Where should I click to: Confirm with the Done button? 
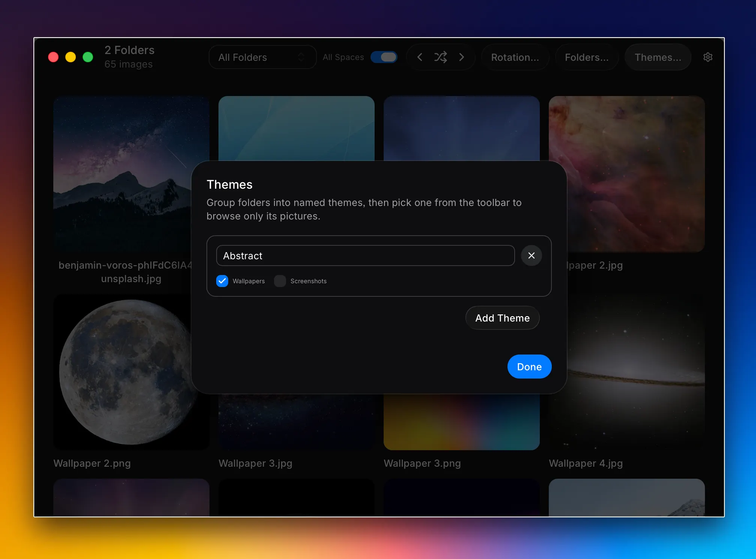pyautogui.click(x=529, y=367)
